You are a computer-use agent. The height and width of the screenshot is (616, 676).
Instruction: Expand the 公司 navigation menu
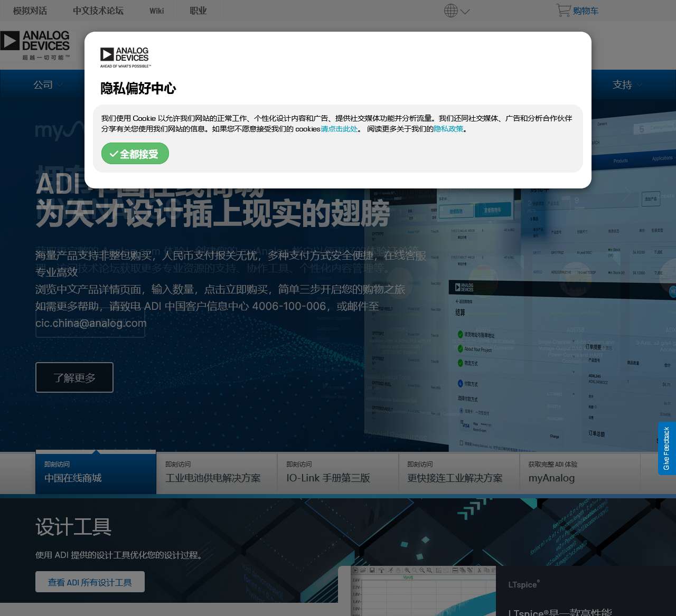[x=48, y=84]
